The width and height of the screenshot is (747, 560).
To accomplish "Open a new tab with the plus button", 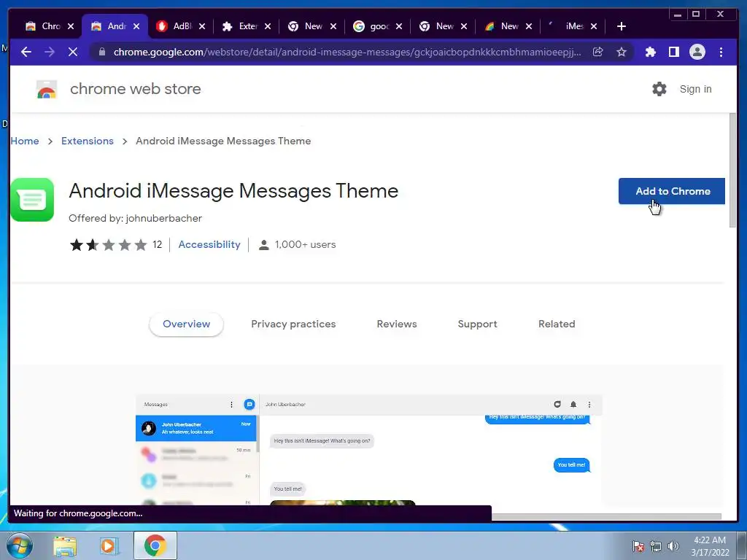I will (622, 26).
